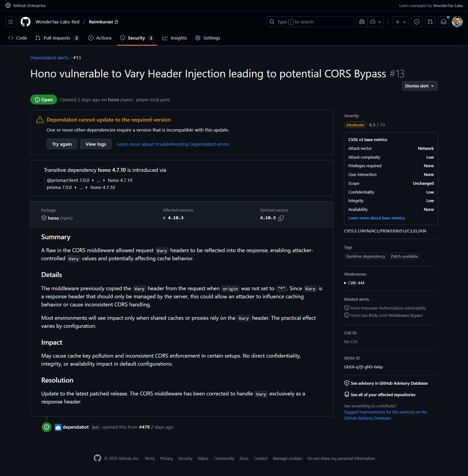
Task: Open the Community footer link
Action: [x=224, y=458]
